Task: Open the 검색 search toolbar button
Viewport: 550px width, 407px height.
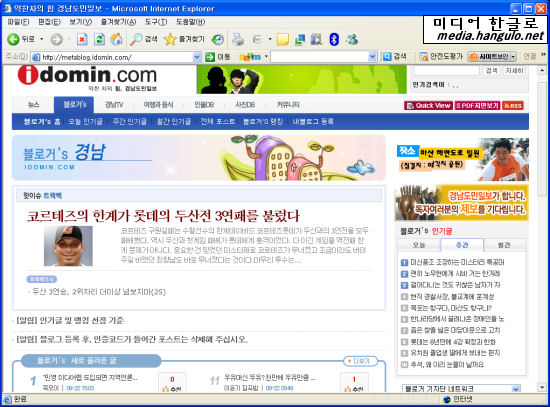Action: coord(143,39)
